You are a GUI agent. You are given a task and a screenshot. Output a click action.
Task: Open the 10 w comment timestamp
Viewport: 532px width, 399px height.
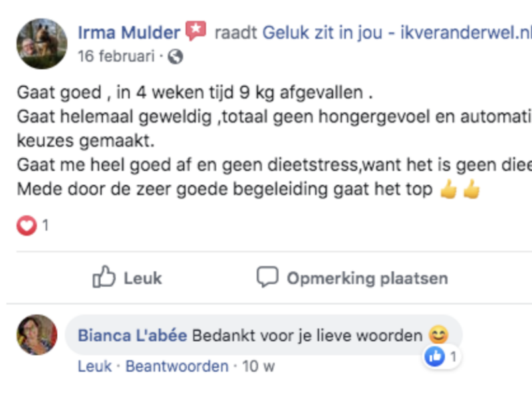[x=258, y=366]
